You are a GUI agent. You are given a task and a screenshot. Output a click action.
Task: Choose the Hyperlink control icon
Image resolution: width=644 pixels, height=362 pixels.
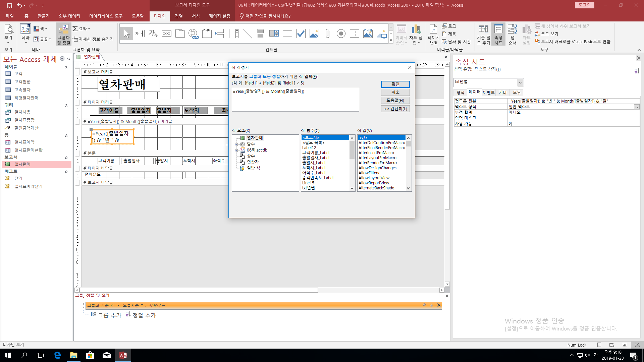tap(194, 34)
